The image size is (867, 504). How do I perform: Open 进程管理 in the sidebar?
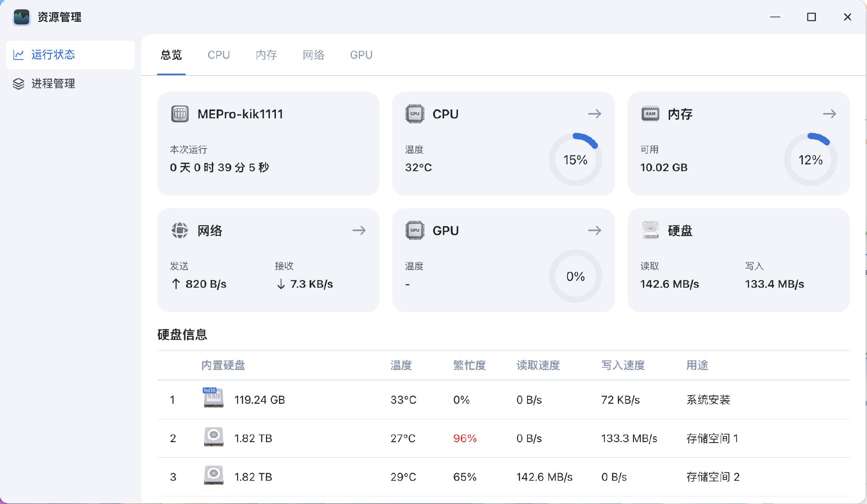pyautogui.click(x=53, y=84)
